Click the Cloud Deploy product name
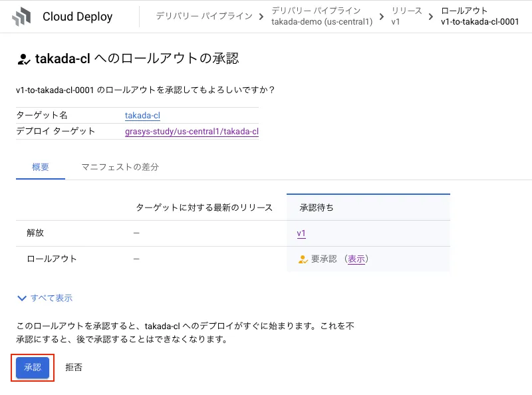This screenshot has height=395, width=532. tap(77, 17)
